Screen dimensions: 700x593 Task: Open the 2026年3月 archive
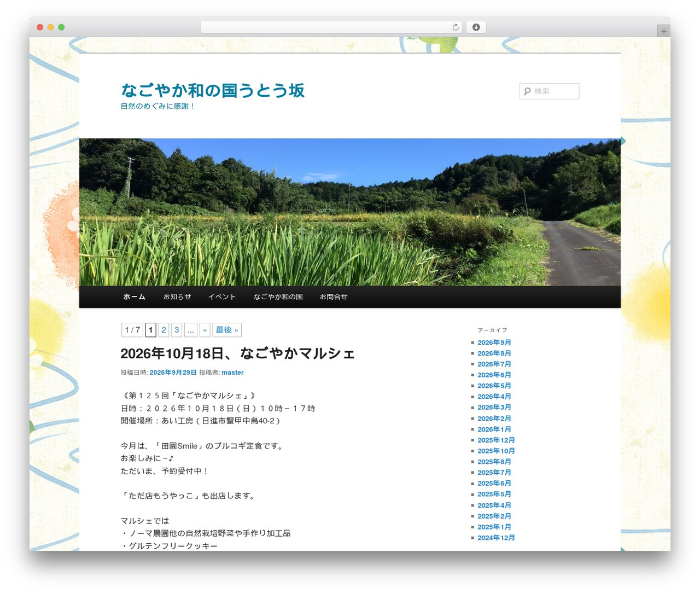(494, 408)
